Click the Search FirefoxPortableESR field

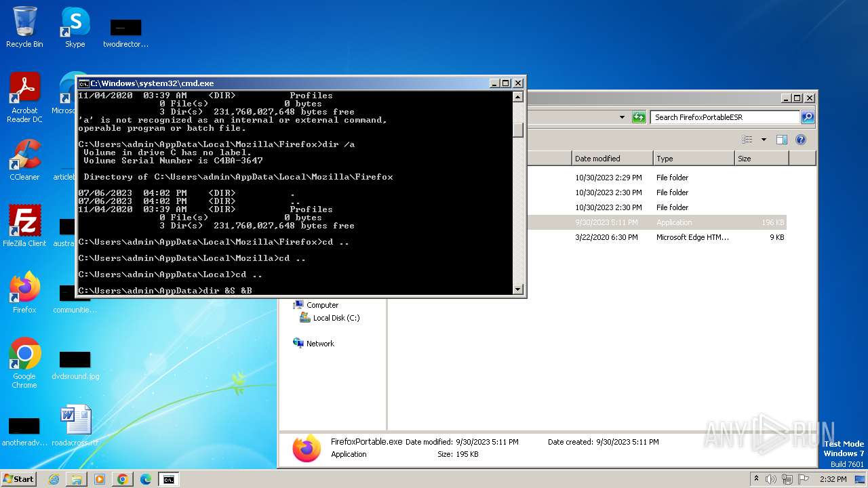click(725, 117)
